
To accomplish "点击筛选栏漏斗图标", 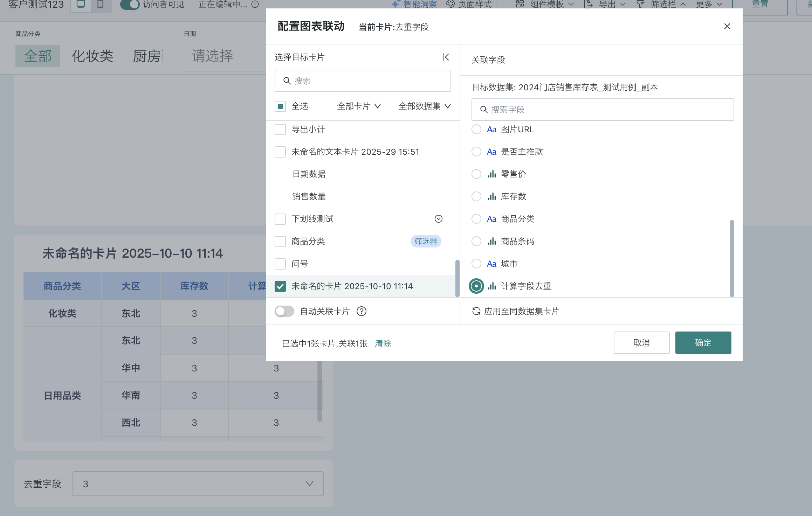I will coord(640,4).
